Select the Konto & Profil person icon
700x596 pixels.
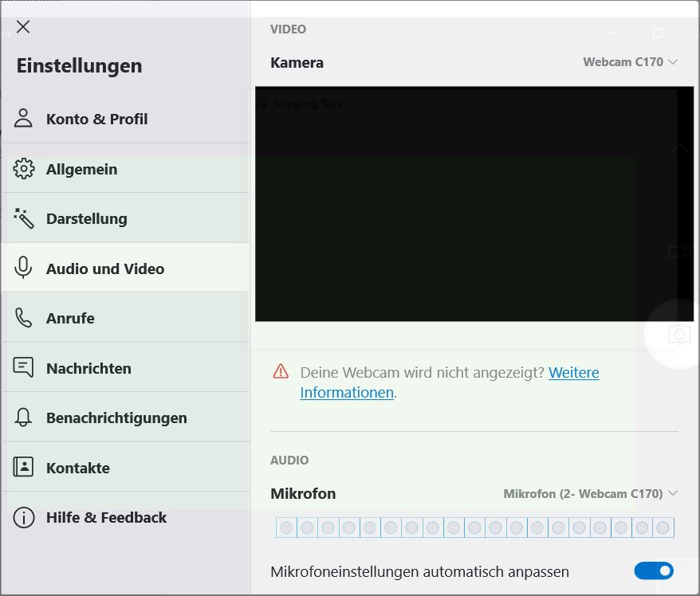tap(23, 118)
